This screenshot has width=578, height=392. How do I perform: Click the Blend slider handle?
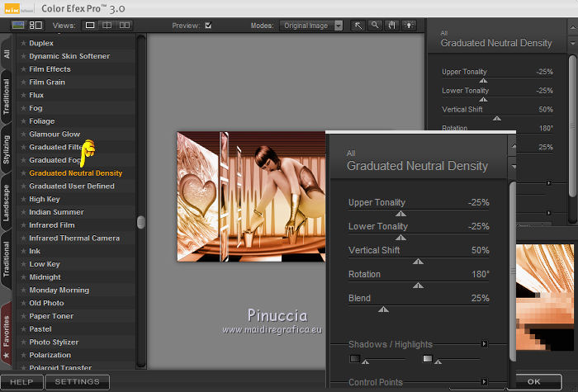[x=383, y=309]
